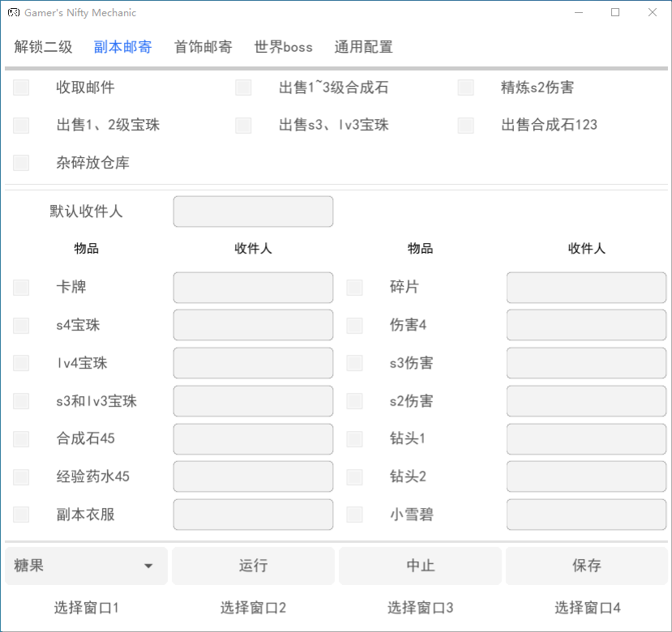Image resolution: width=672 pixels, height=632 pixels.
Task: Click 选择窗口1 at the bottom
Action: (x=86, y=608)
